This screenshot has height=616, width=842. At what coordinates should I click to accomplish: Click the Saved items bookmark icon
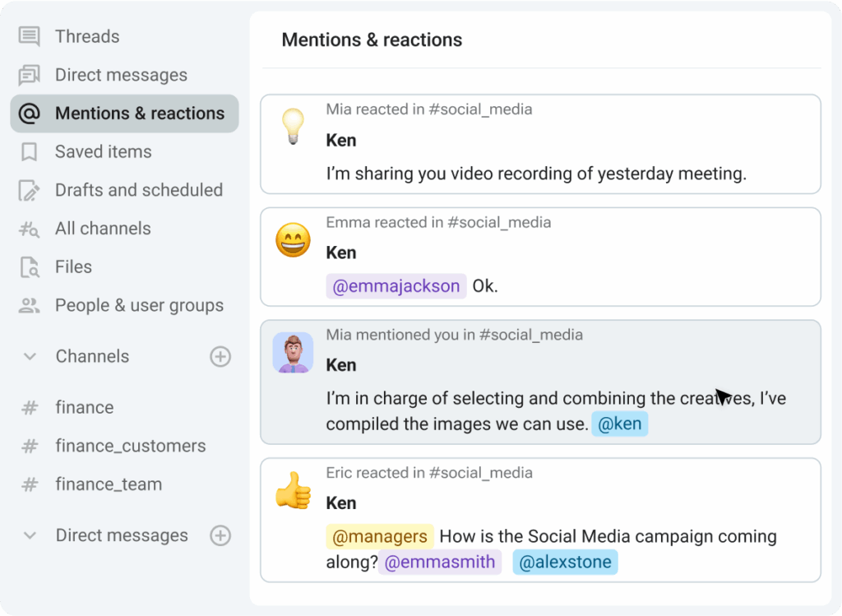[x=30, y=152]
